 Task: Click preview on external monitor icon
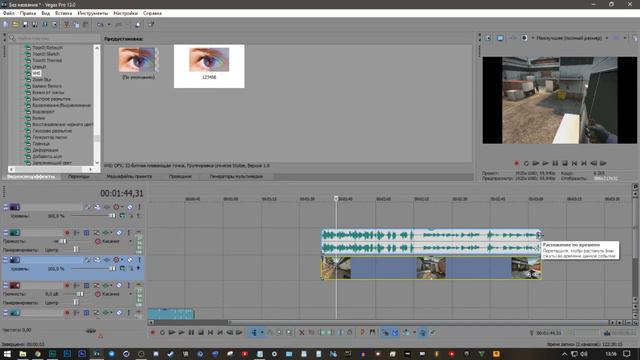tap(500, 38)
